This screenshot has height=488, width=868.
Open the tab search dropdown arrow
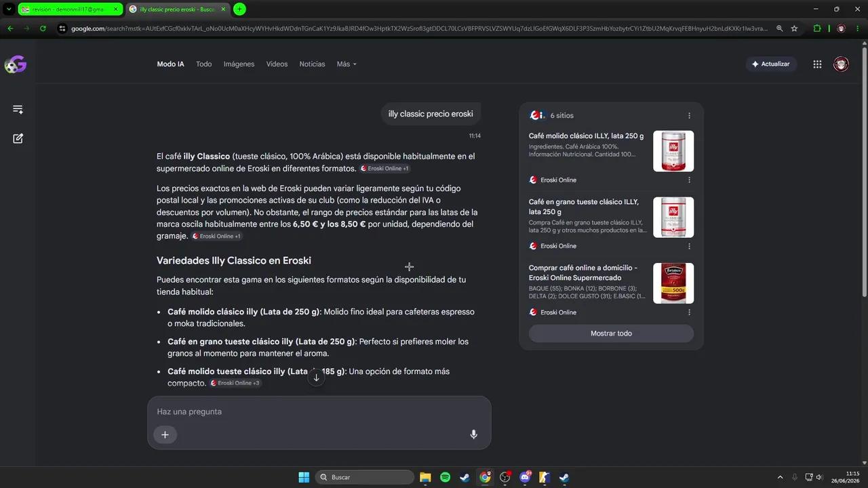pos(8,9)
